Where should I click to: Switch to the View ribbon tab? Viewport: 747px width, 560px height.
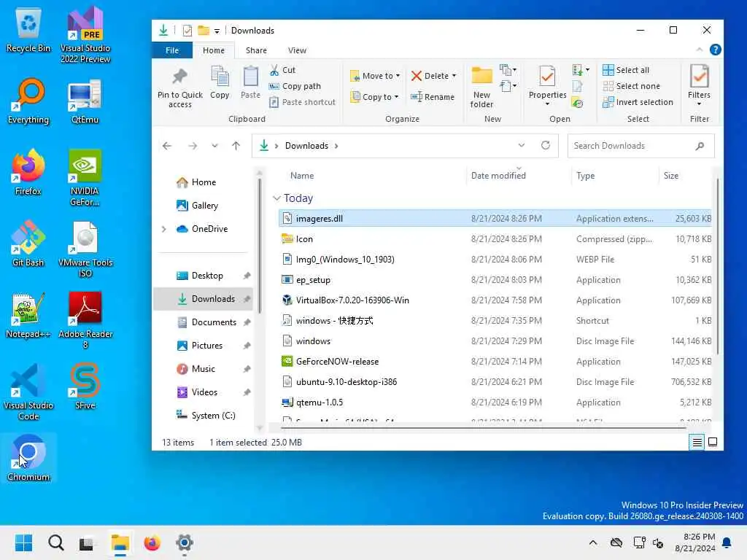(x=298, y=50)
